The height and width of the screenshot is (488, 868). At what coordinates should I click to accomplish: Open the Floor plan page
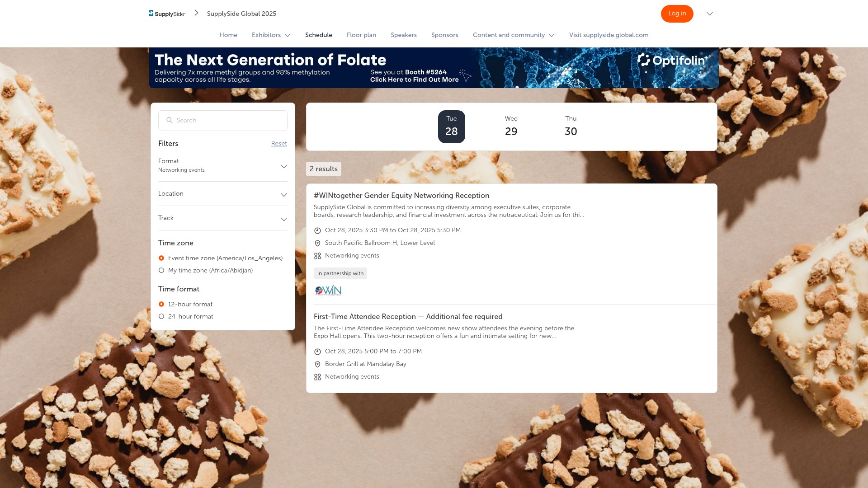click(x=361, y=35)
